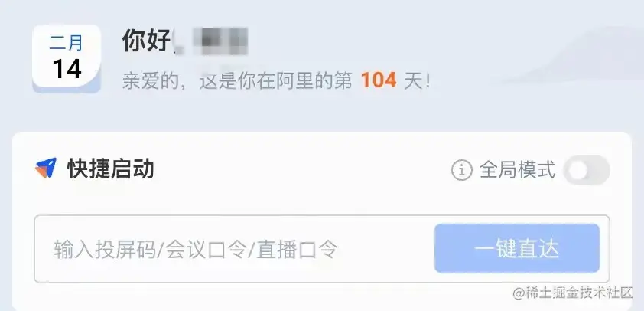Click the 快捷启动 section heading
This screenshot has width=644, height=311.
(111, 169)
